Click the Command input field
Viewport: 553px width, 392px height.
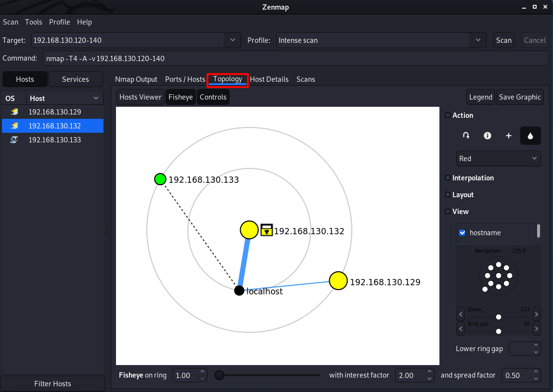click(296, 58)
